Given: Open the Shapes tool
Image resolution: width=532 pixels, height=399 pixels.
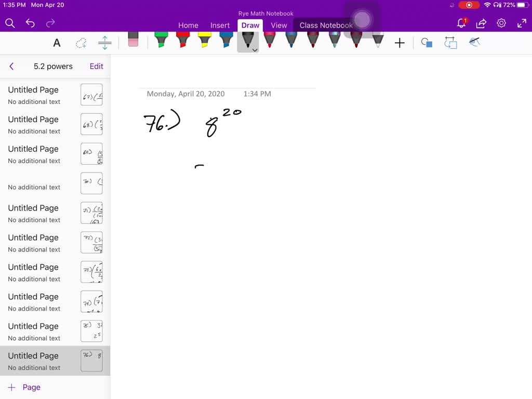Looking at the screenshot, I should pyautogui.click(x=427, y=43).
